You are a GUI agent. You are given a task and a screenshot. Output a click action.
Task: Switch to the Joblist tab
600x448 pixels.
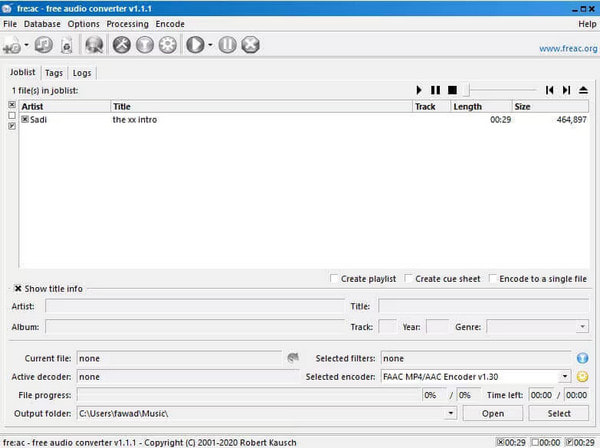coord(23,72)
